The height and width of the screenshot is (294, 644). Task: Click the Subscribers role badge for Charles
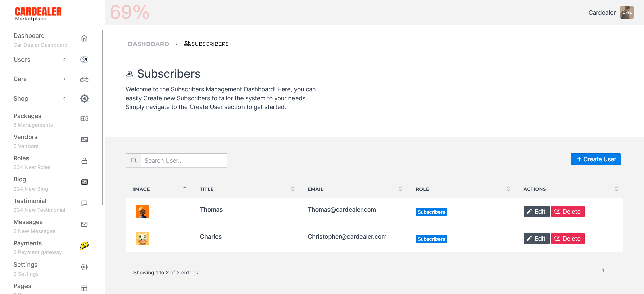click(x=431, y=239)
